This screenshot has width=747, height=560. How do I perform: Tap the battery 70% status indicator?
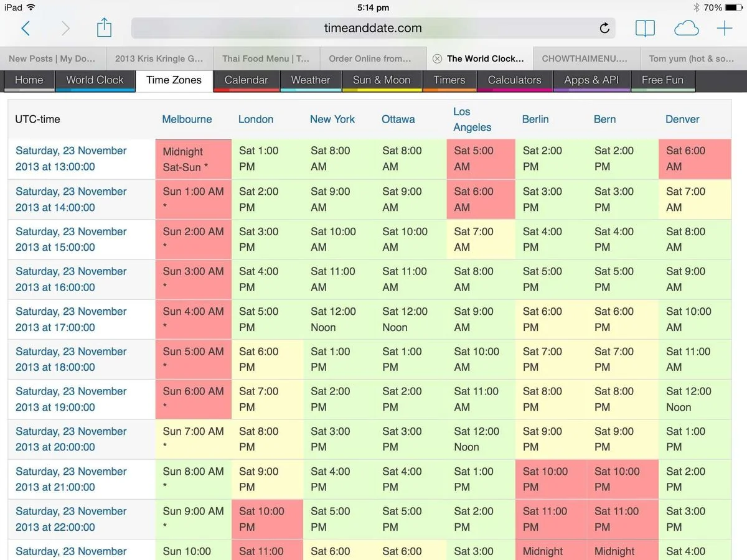723,7
